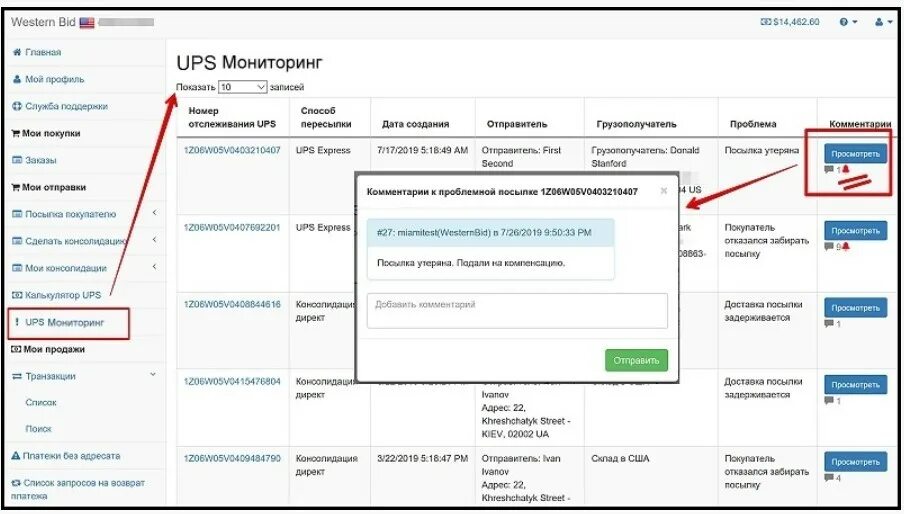
Task: Click the green Отправить button
Action: [x=636, y=360]
